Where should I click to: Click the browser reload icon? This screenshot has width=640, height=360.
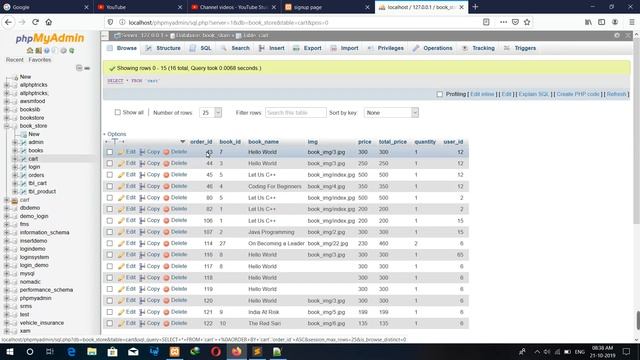(x=36, y=22)
